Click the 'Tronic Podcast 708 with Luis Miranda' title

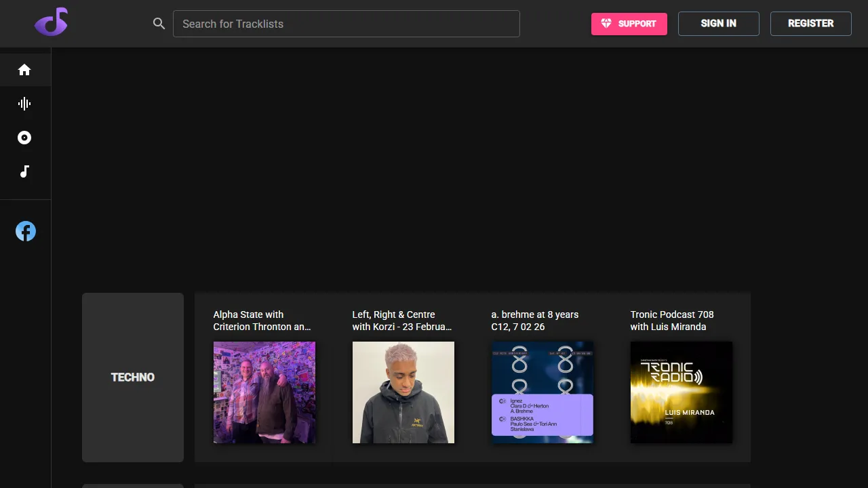click(x=672, y=321)
